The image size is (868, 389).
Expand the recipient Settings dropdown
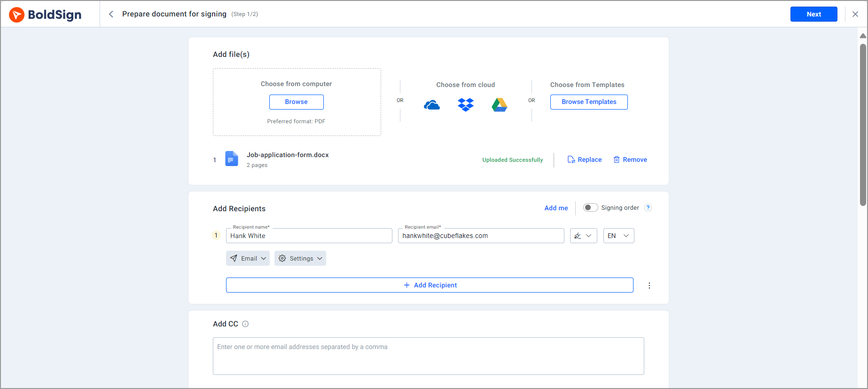click(300, 258)
